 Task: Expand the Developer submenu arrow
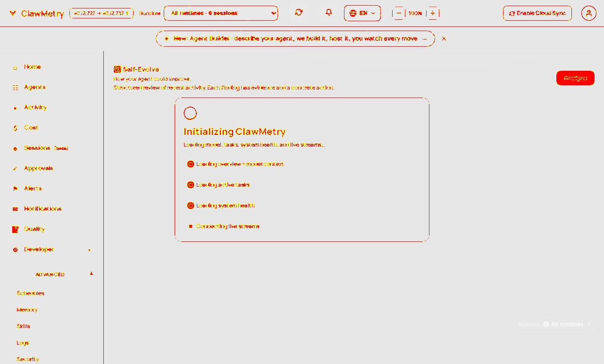(90, 250)
